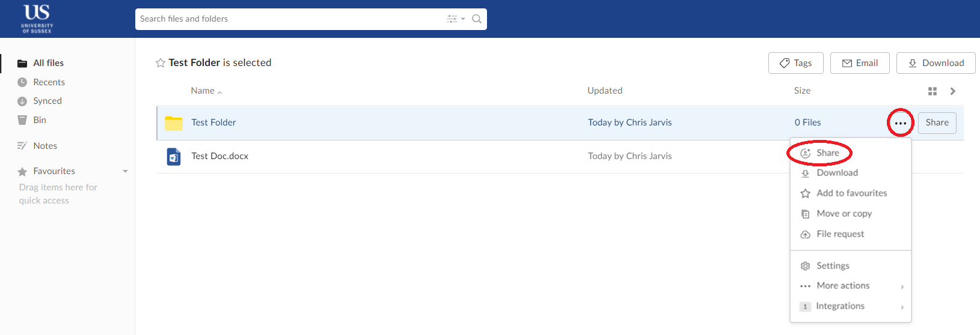This screenshot has height=335, width=980.
Task: Click the Download button at top right
Action: coord(936,63)
